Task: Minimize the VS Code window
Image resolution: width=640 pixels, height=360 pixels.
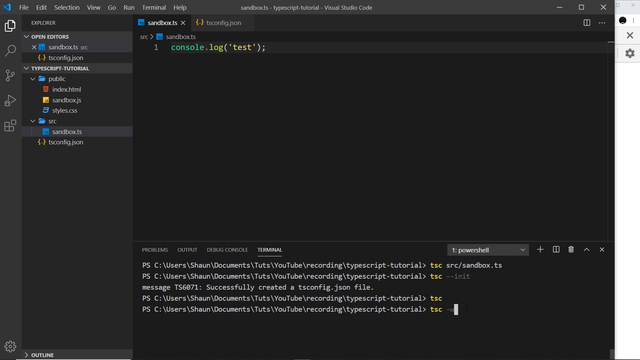Action: tap(560, 7)
